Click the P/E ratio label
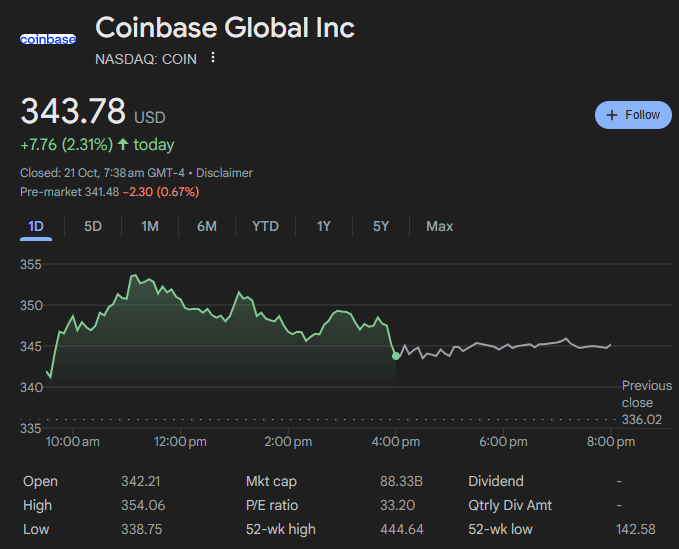Viewport: 679px width, 549px height. 272,505
